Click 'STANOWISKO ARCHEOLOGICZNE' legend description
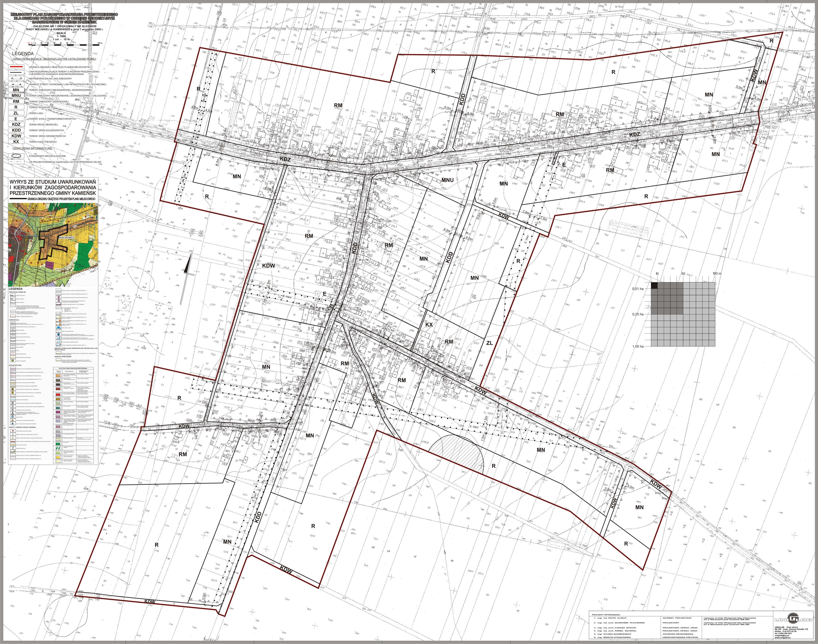The image size is (818, 644). [48, 156]
